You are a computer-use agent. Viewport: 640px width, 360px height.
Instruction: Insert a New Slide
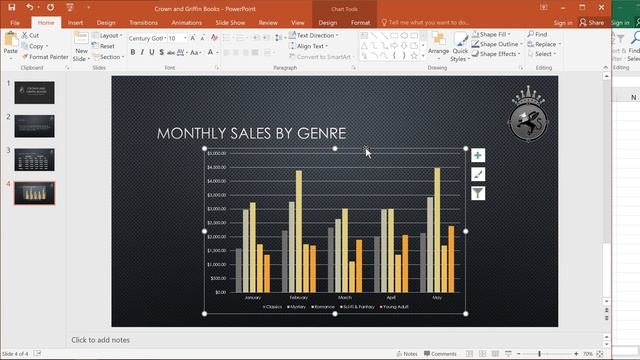(81, 47)
